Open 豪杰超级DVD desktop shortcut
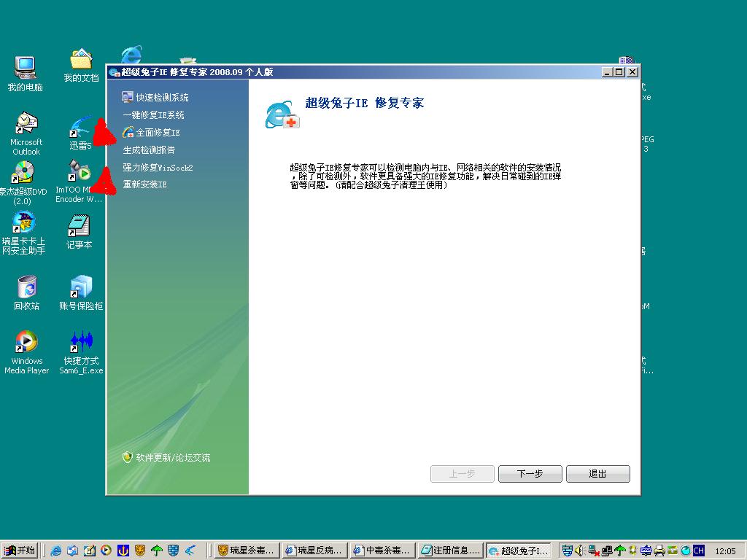 pyautogui.click(x=23, y=183)
